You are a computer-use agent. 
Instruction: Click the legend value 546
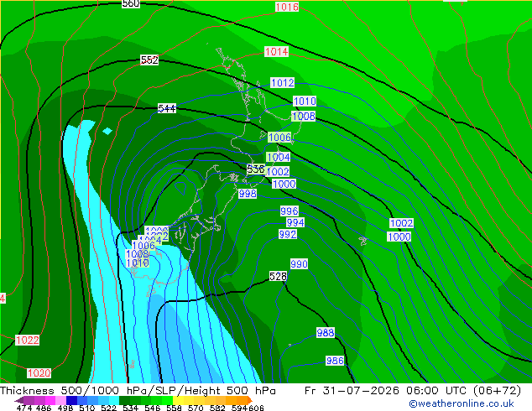point(153,408)
